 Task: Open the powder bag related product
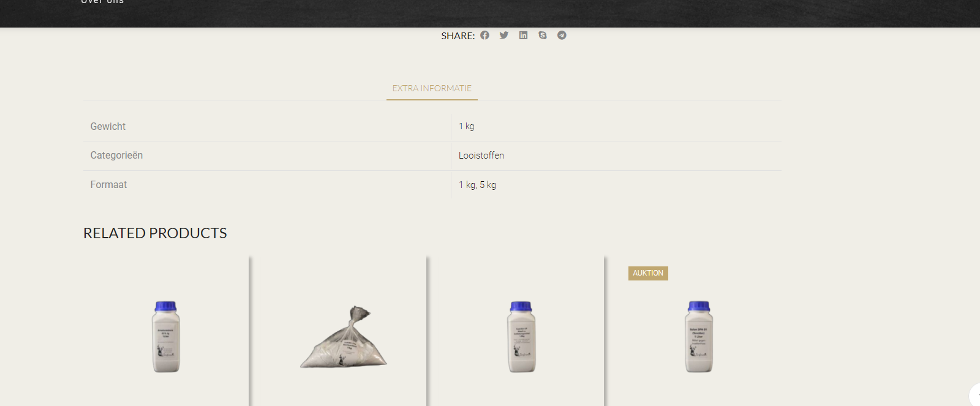pos(344,337)
